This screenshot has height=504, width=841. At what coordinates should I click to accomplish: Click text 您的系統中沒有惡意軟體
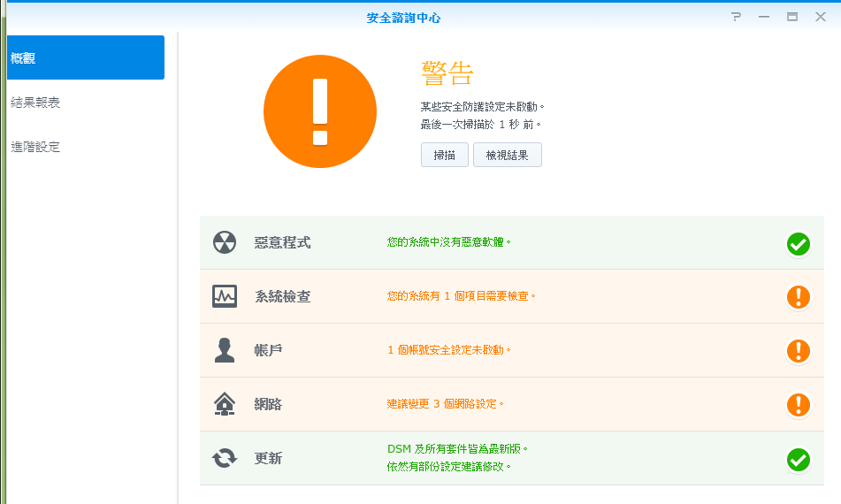[448, 242]
